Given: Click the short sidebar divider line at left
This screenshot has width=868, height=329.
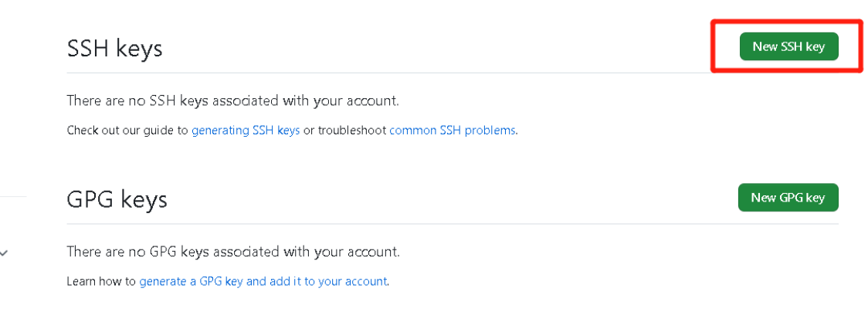Looking at the screenshot, I should [12, 197].
